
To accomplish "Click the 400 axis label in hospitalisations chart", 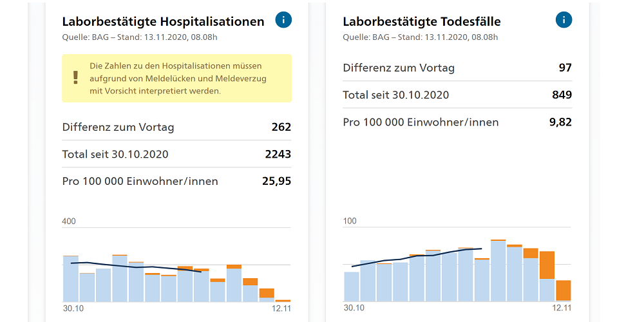I will 69,222.
